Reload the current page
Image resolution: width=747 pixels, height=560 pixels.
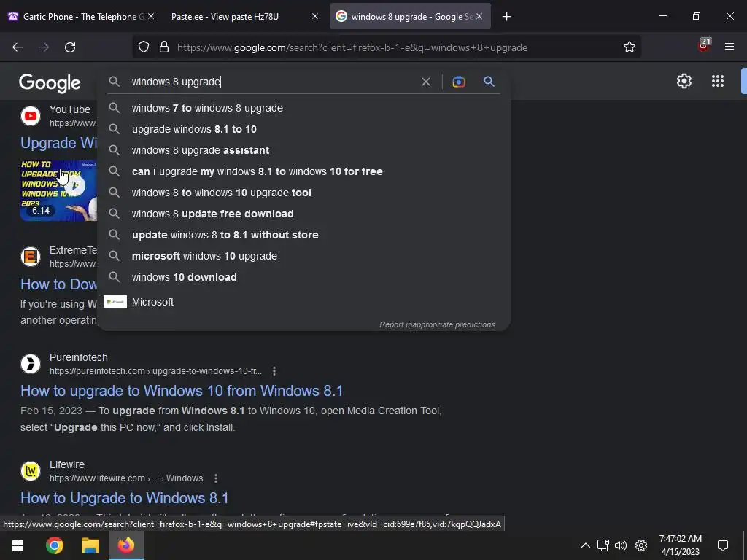point(70,47)
